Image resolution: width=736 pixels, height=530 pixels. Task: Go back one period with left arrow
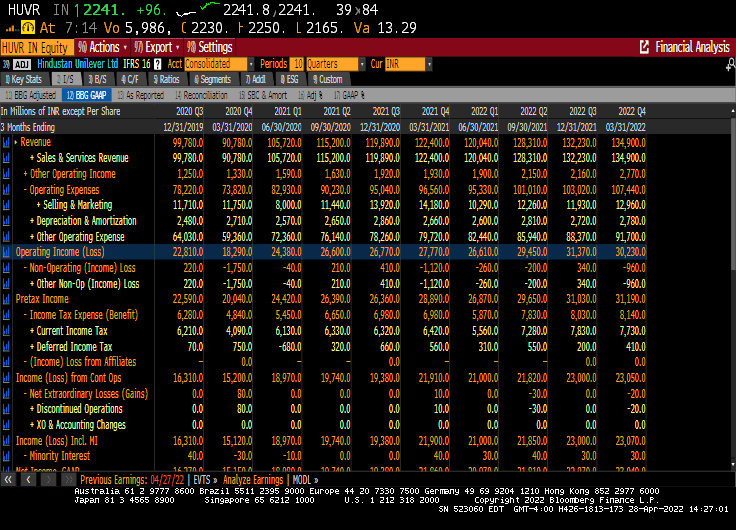tap(28, 480)
